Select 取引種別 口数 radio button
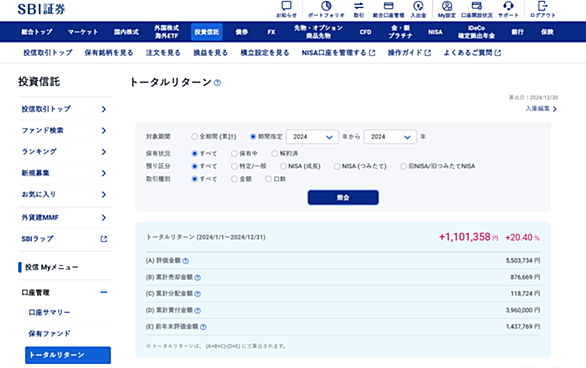Image resolution: width=586 pixels, height=368 pixels. click(x=268, y=179)
